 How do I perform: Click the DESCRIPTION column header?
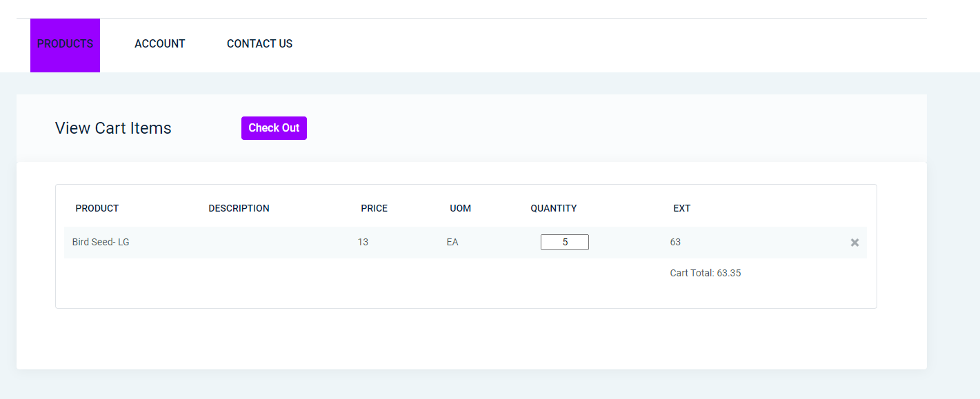pos(239,209)
